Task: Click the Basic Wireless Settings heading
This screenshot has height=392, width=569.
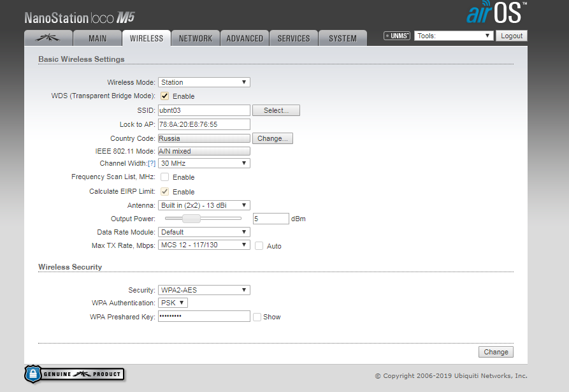Action: click(x=82, y=59)
